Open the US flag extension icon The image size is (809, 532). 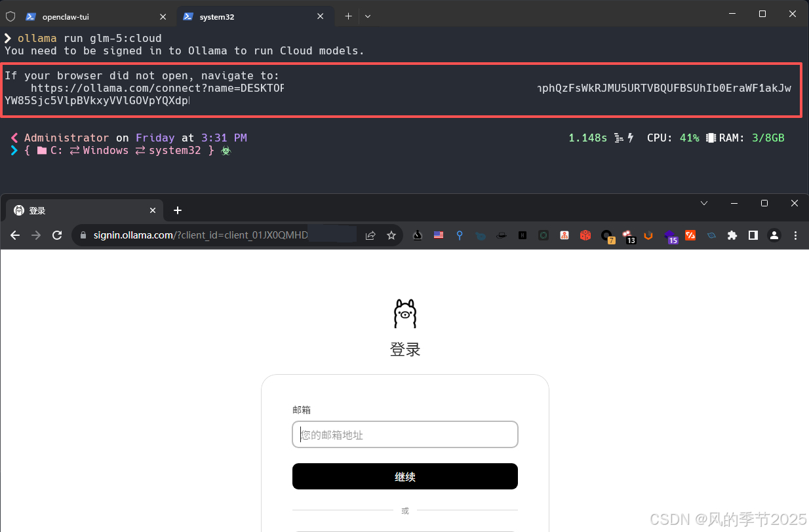[x=439, y=235]
